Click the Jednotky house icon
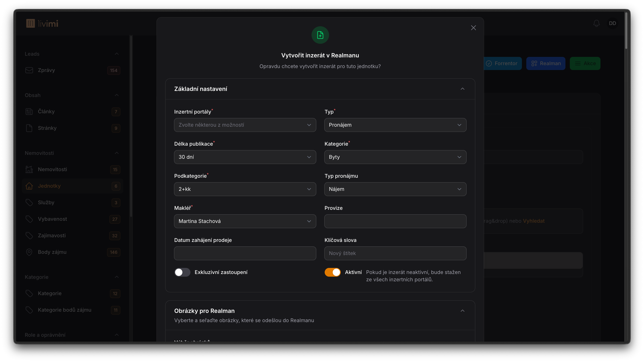The width and height of the screenshot is (644, 362). point(29,186)
